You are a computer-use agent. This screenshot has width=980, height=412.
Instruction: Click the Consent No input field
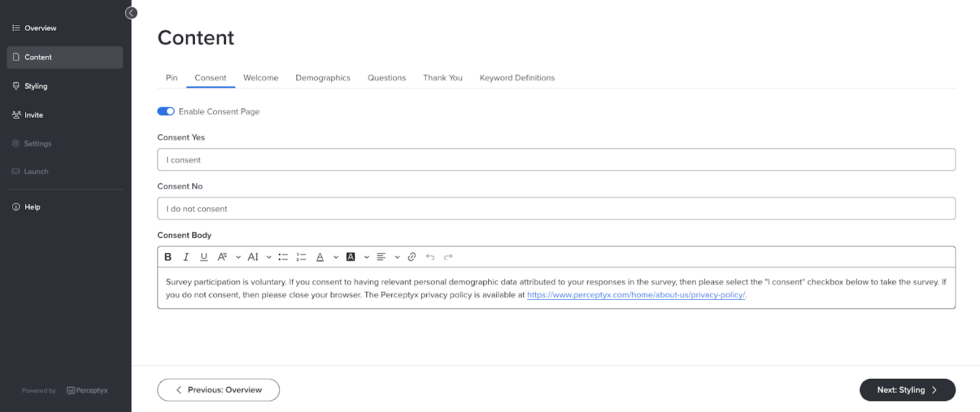pos(556,208)
